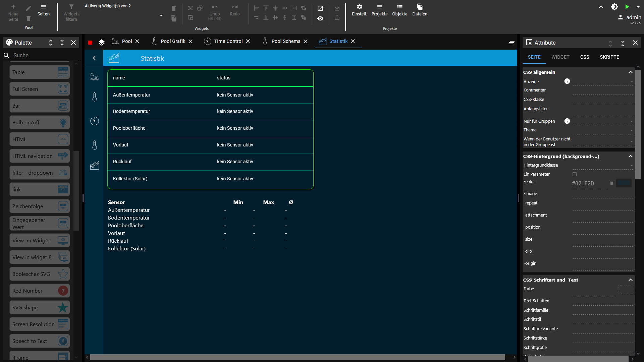The height and width of the screenshot is (362, 644).
Task: Click the Projekte button
Action: tap(379, 10)
